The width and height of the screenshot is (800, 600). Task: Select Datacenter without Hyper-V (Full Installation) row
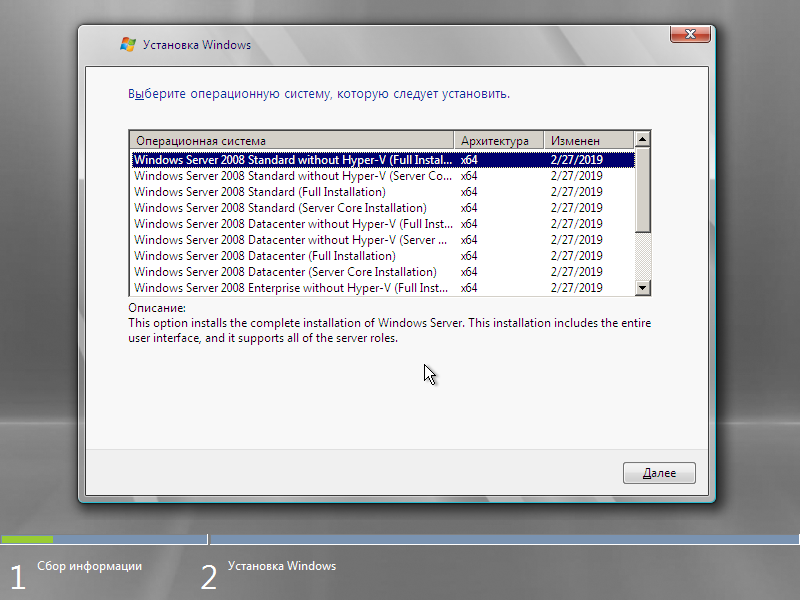tap(383, 224)
